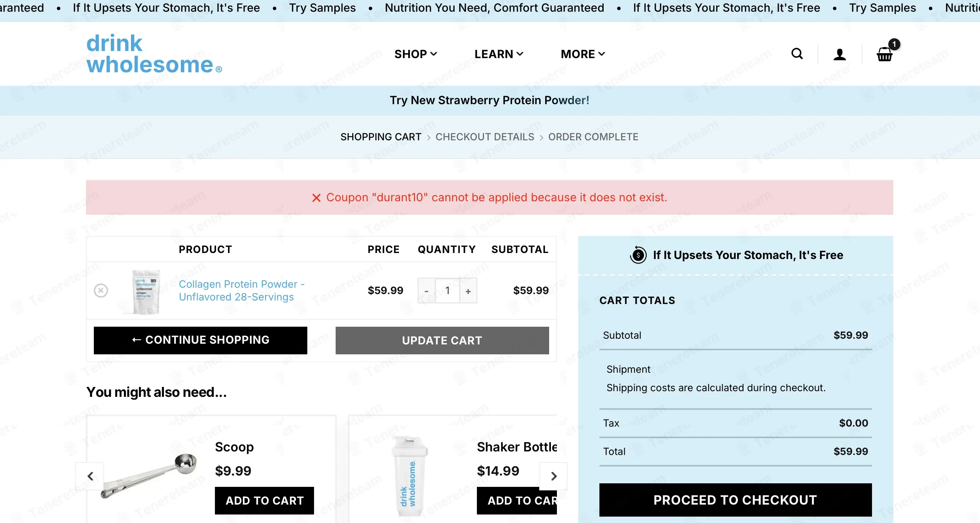Image resolution: width=980 pixels, height=523 pixels.
Task: Decrease quantity with the minus button
Action: pos(427,291)
